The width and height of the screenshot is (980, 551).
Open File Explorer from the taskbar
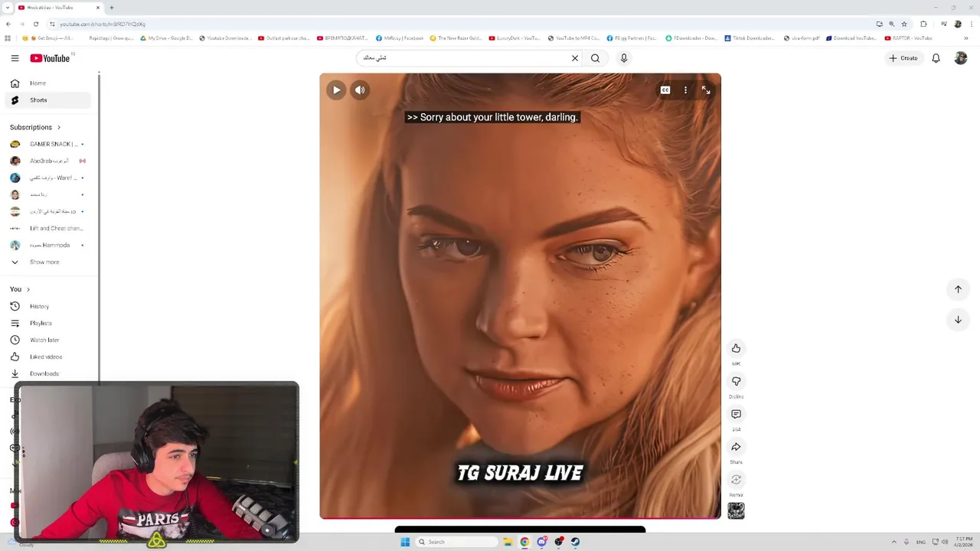(x=508, y=542)
